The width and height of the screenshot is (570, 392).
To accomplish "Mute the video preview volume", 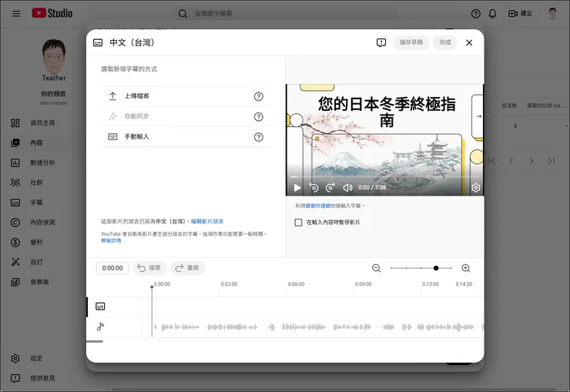I will (x=347, y=187).
